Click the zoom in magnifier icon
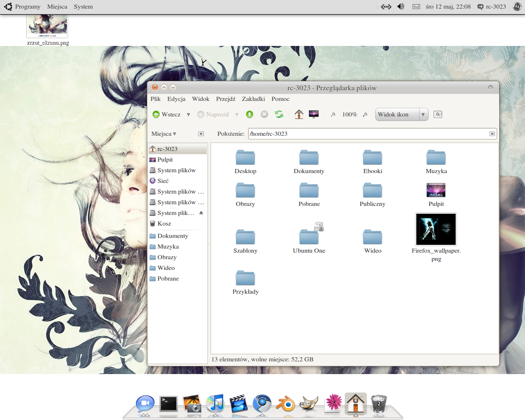The image size is (525, 420). coord(365,114)
